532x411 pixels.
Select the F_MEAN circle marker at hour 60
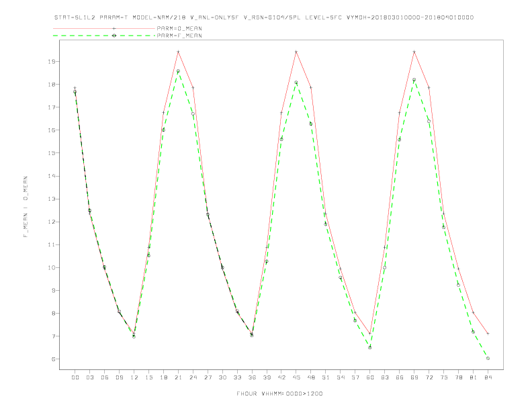point(370,348)
